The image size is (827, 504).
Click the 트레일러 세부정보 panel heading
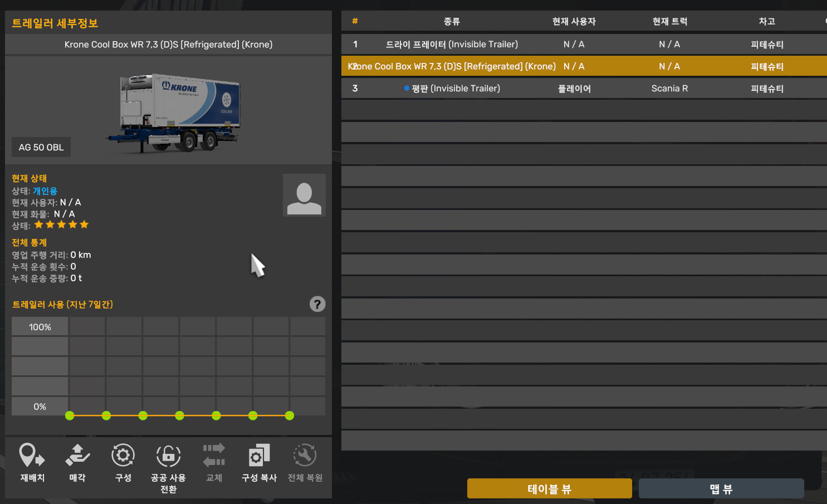(x=55, y=23)
